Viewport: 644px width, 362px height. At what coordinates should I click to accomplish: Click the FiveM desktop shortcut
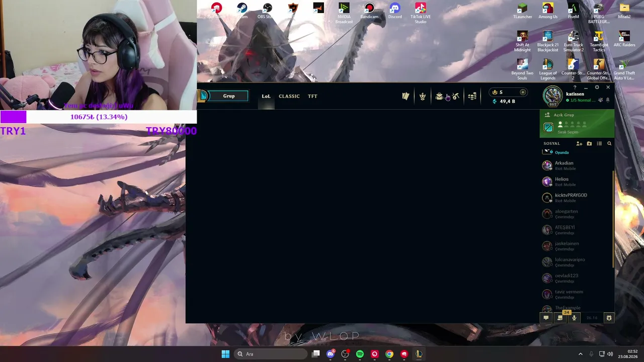point(573,11)
